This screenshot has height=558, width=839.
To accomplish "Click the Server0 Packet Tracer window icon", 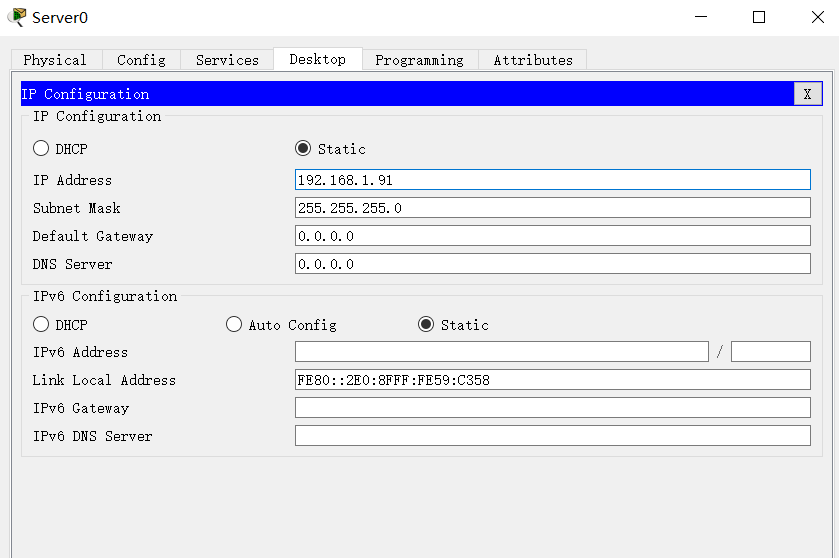I will coord(17,17).
